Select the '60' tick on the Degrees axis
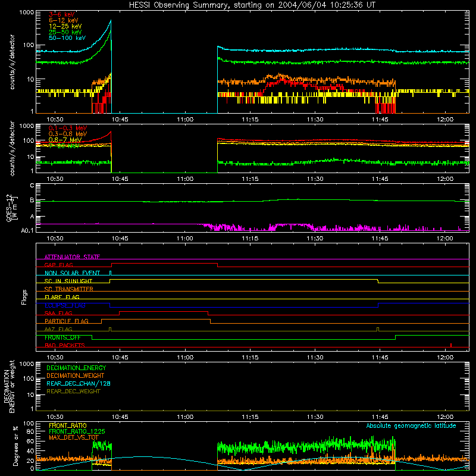476x476 pixels. 30,441
